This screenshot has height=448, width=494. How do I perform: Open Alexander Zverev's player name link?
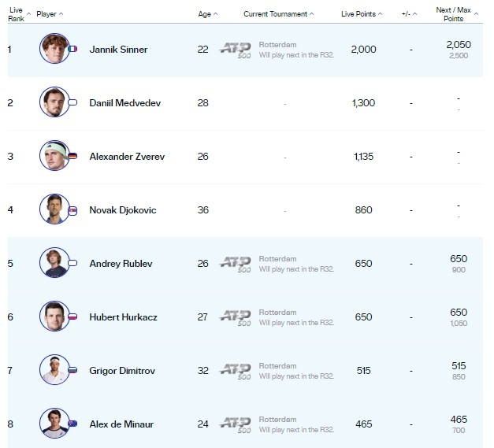(x=125, y=157)
